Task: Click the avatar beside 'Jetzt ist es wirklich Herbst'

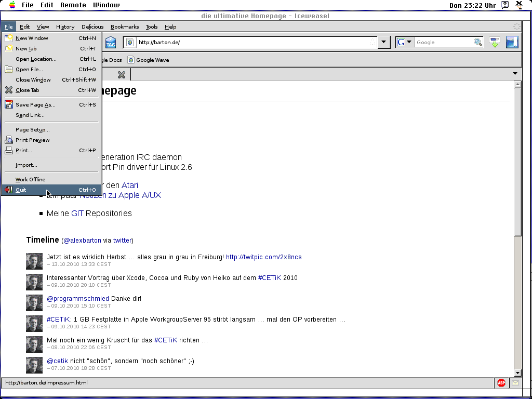Action: 34,261
